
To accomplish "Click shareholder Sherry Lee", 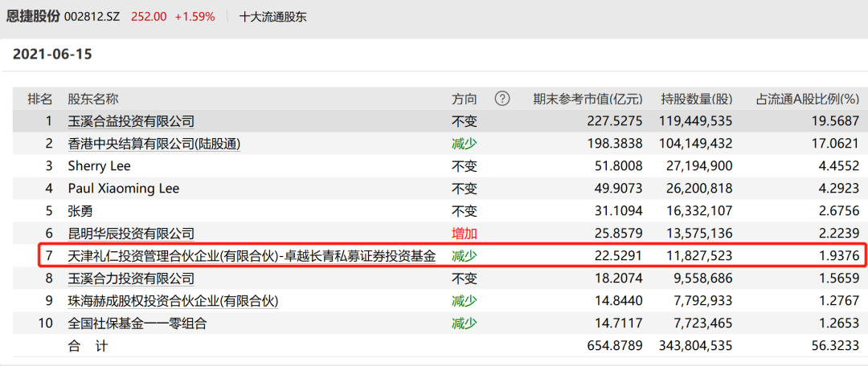I will click(x=99, y=166).
